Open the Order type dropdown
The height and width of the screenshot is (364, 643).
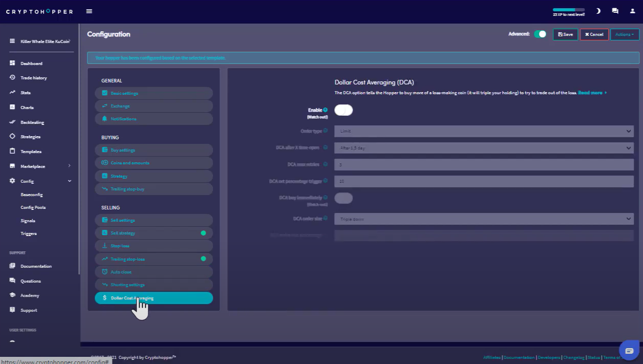484,132
